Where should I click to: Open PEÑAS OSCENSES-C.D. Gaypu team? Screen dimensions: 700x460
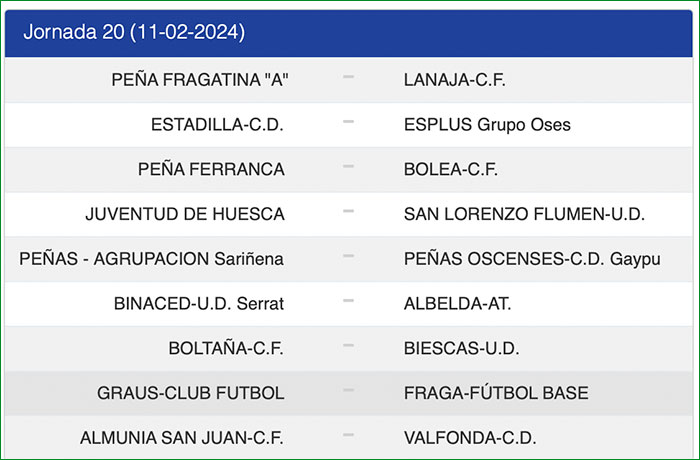532,259
